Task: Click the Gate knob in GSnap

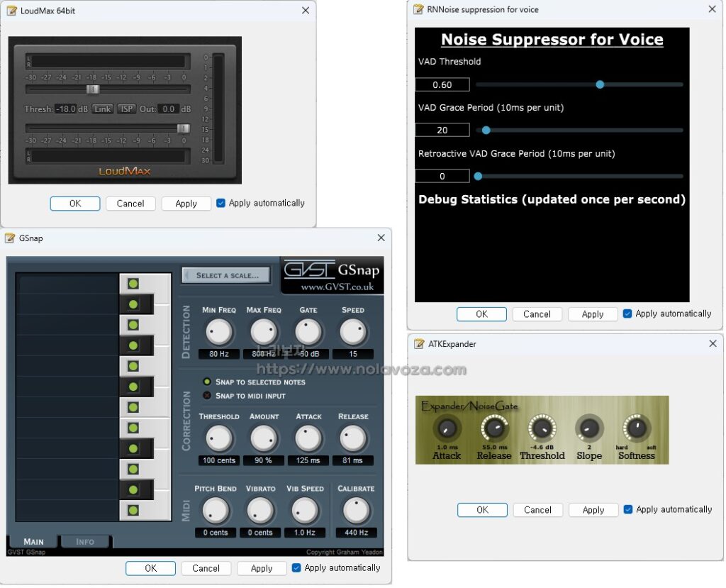Action: 308,332
